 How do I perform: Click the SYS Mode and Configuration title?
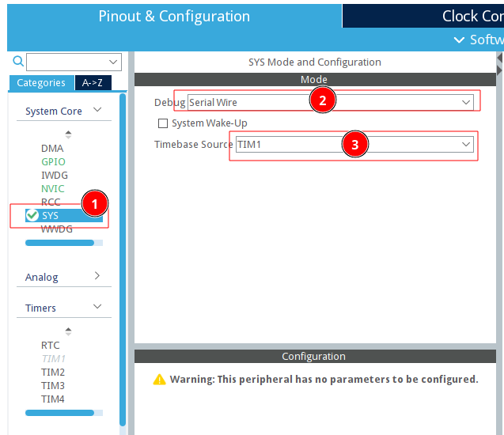coord(315,62)
